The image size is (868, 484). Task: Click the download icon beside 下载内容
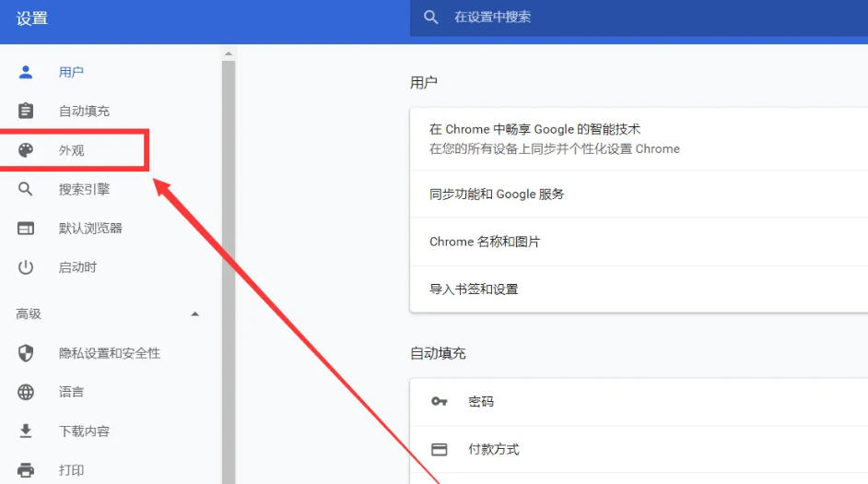(26, 431)
